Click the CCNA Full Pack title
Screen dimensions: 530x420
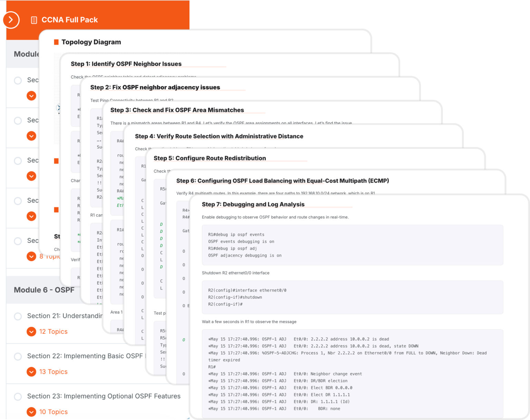[x=70, y=20]
